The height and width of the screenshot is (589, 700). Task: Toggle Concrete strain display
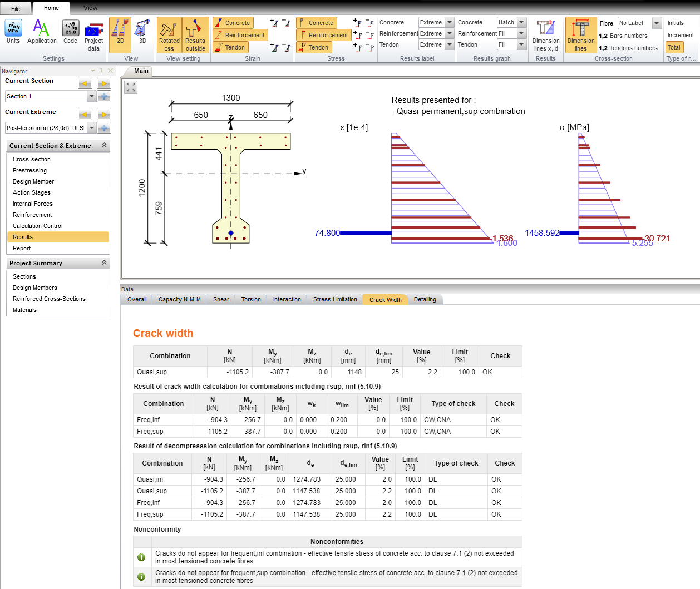point(233,23)
